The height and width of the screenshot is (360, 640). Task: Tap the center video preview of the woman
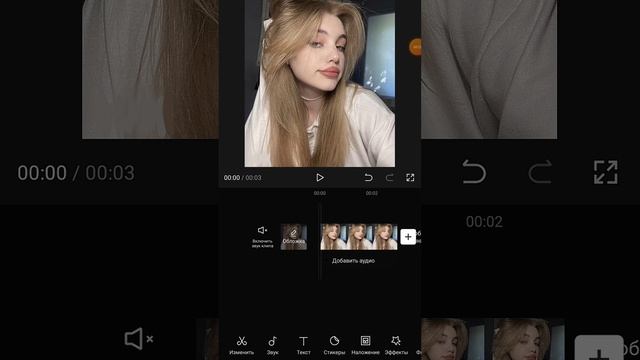pos(320,83)
